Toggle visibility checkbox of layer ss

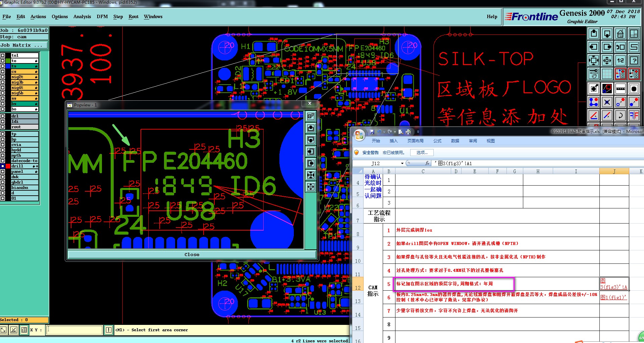pos(2,98)
